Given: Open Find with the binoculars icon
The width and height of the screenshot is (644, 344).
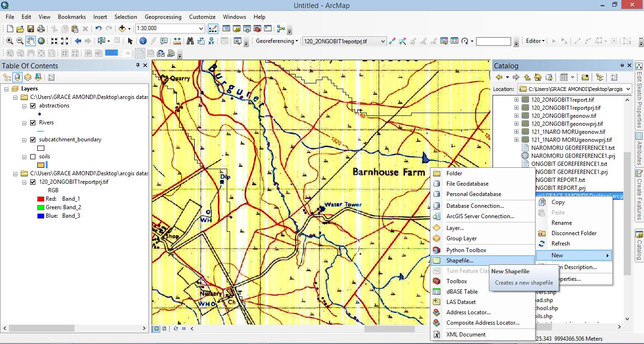Looking at the screenshot, I should (x=190, y=41).
